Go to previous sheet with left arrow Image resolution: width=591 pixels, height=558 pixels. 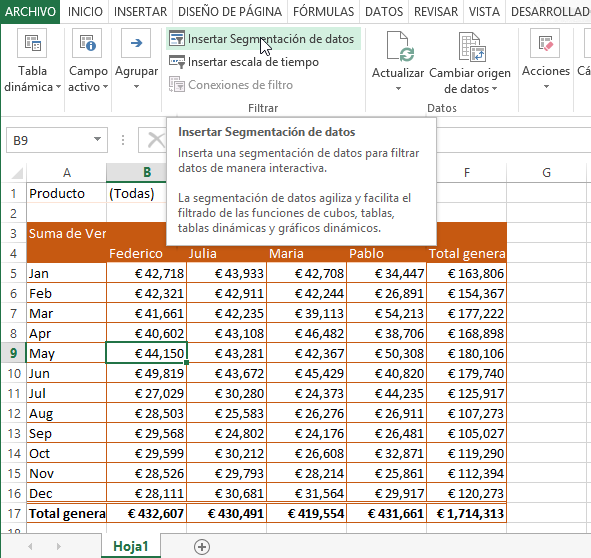pos(30,546)
